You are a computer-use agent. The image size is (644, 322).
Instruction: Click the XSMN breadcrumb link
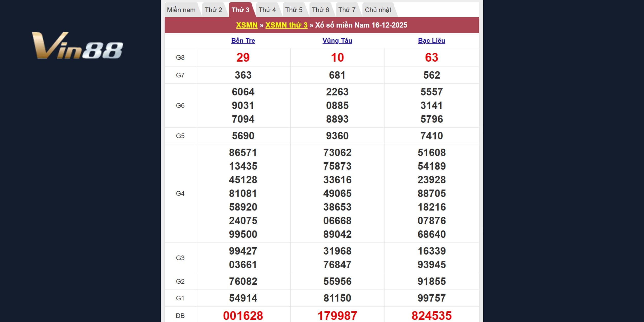pos(247,25)
